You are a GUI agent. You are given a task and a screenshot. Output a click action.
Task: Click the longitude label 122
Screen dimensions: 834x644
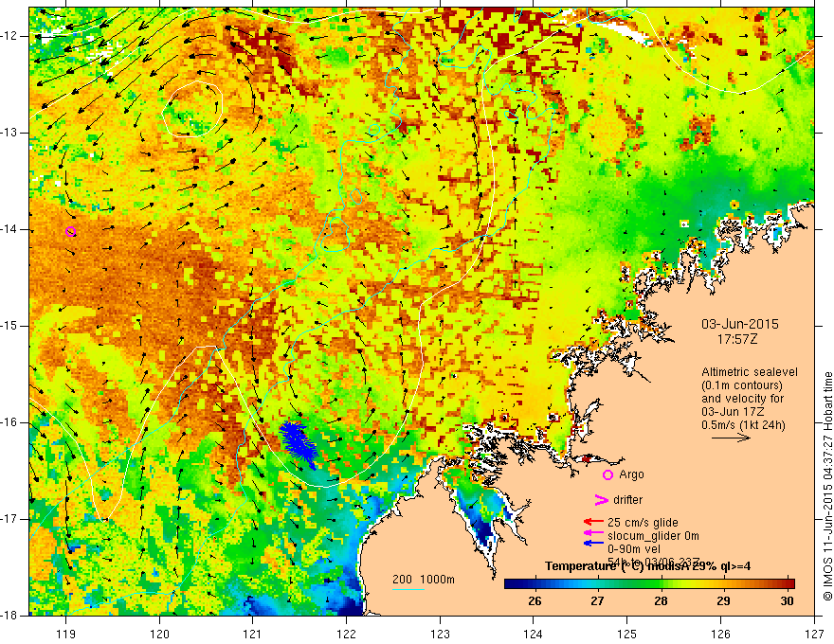[x=346, y=634]
